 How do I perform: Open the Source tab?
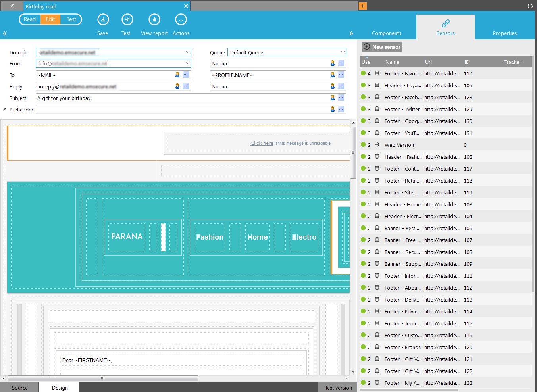(x=19, y=388)
